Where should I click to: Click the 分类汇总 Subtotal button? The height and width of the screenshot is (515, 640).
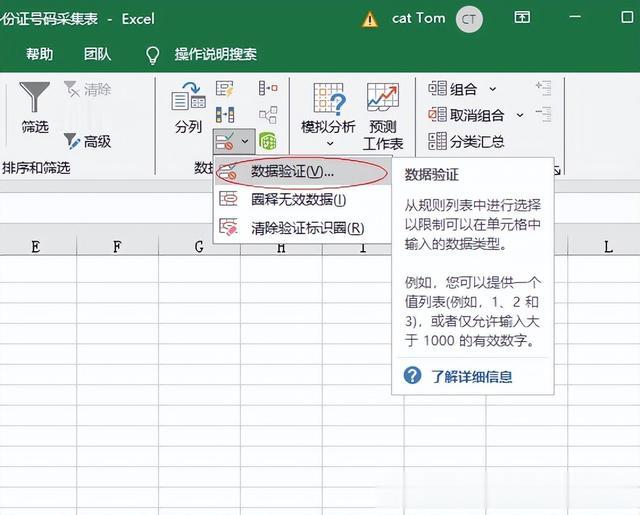466,142
